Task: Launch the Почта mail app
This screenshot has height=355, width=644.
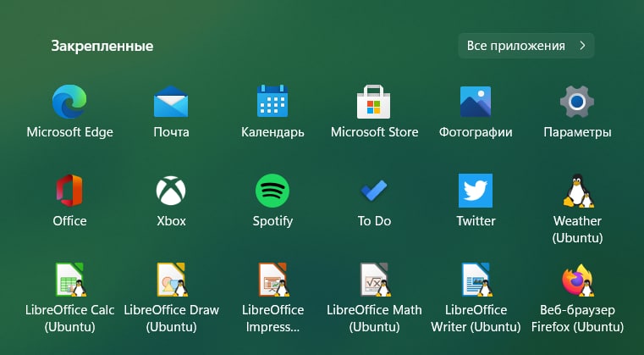Action: (171, 102)
